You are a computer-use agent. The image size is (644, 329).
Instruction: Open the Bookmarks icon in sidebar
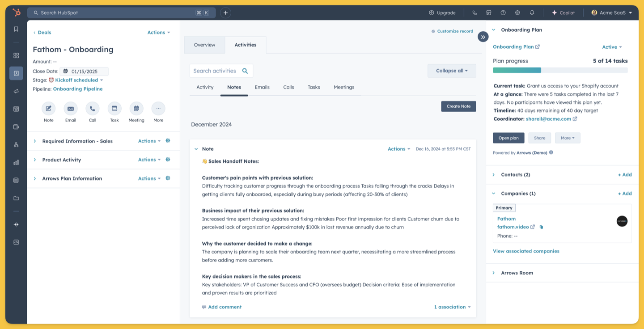pos(16,29)
